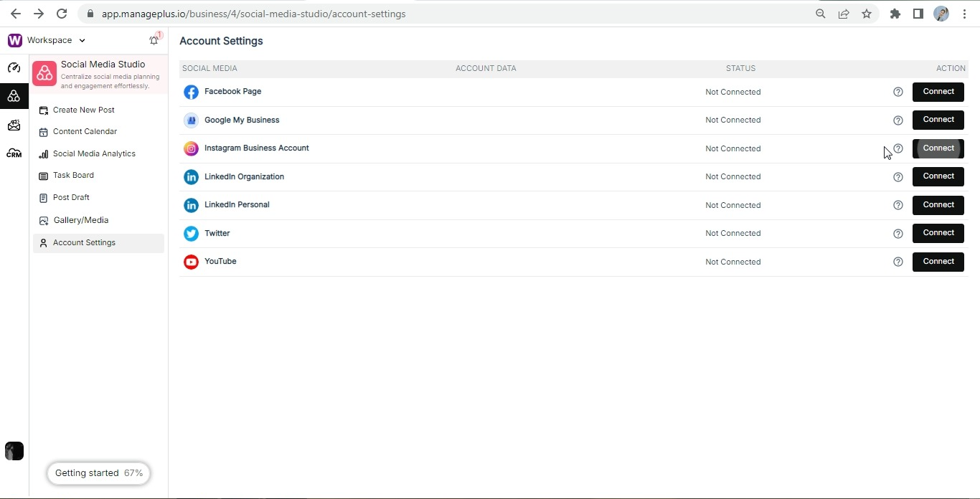The image size is (980, 499).
Task: Connect Google My Business account
Action: coord(938,120)
